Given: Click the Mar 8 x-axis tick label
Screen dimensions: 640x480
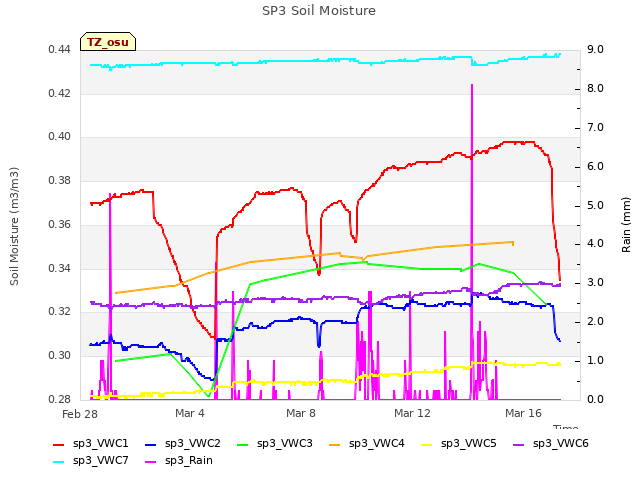Looking at the screenshot, I should click(x=301, y=413).
